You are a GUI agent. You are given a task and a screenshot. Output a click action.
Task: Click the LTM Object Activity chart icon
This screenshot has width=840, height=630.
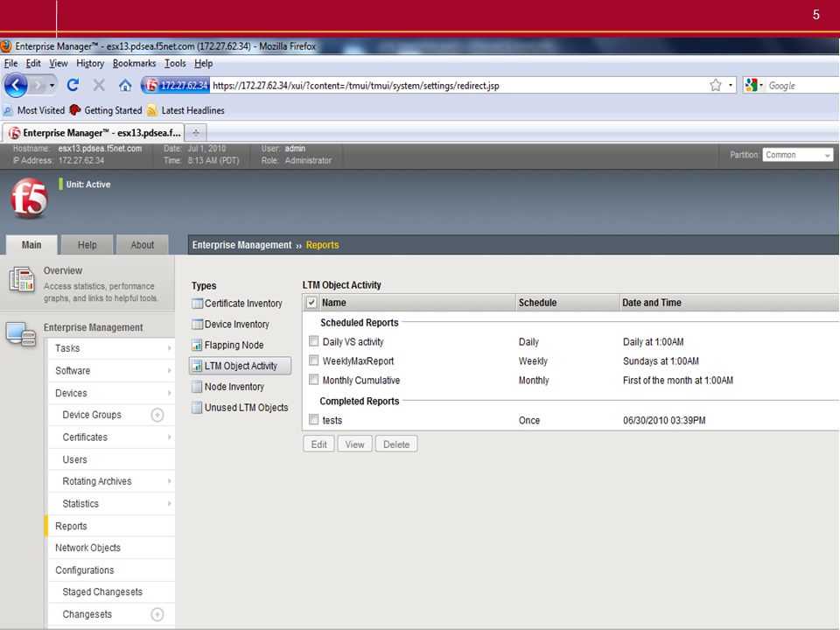197,366
